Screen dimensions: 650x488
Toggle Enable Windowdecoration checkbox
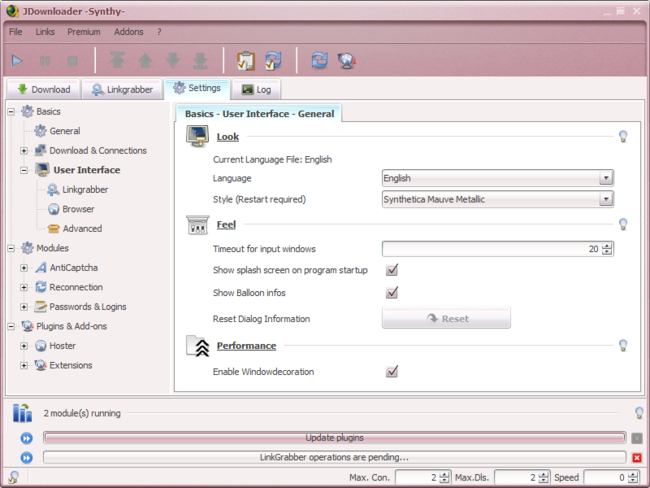[x=392, y=371]
